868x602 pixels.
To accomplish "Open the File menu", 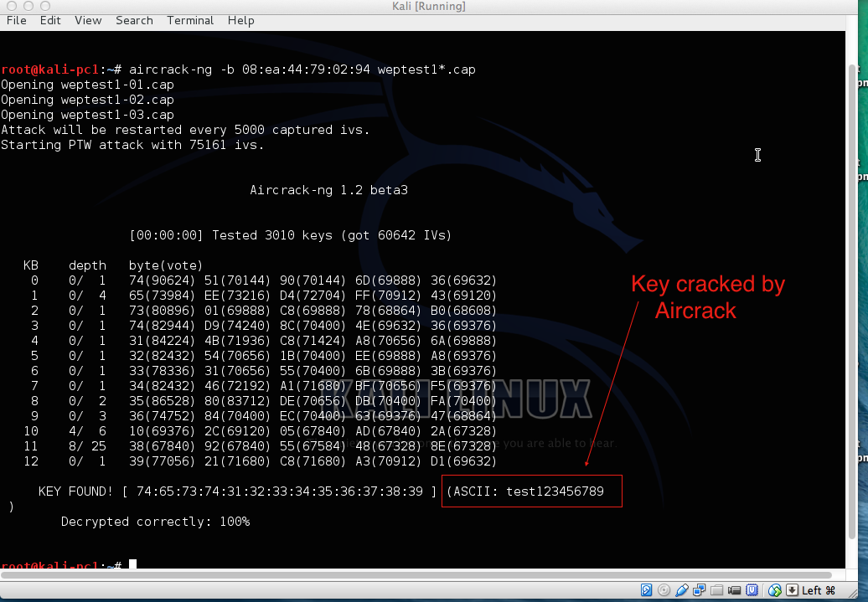I will click(17, 20).
